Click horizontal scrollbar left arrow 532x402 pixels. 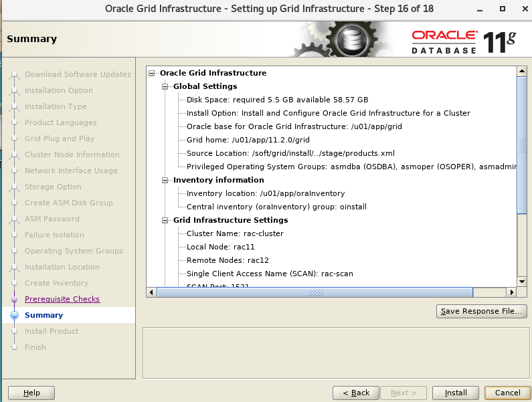pyautogui.click(x=152, y=292)
